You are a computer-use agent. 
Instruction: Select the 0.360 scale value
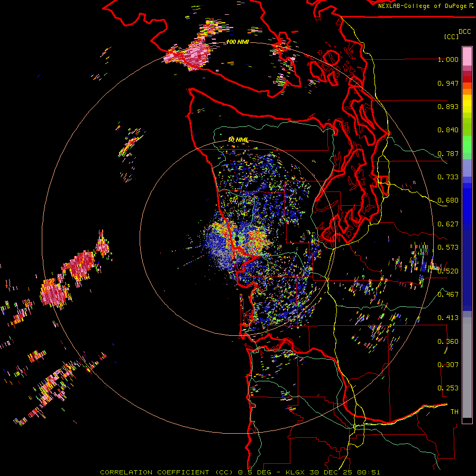(x=448, y=341)
